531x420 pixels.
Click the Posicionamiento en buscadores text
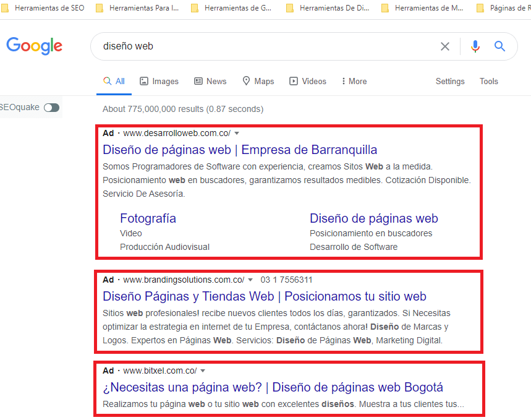click(x=371, y=233)
